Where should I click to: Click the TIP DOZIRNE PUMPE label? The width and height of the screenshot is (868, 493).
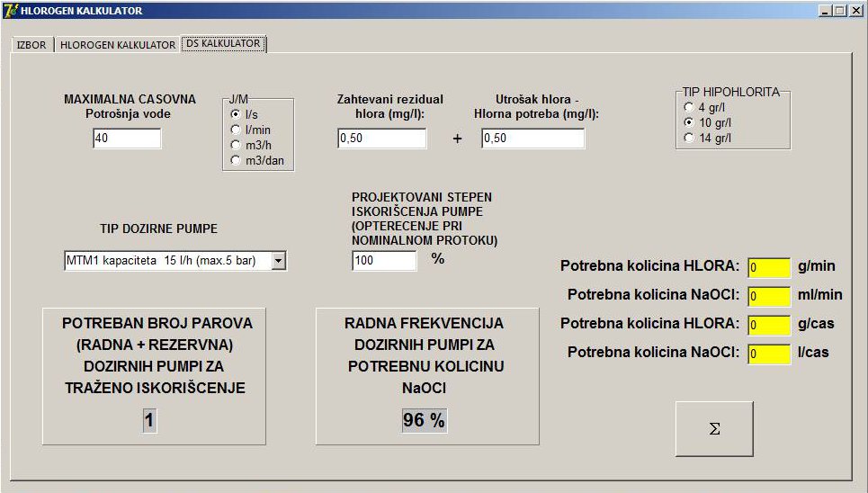click(158, 229)
